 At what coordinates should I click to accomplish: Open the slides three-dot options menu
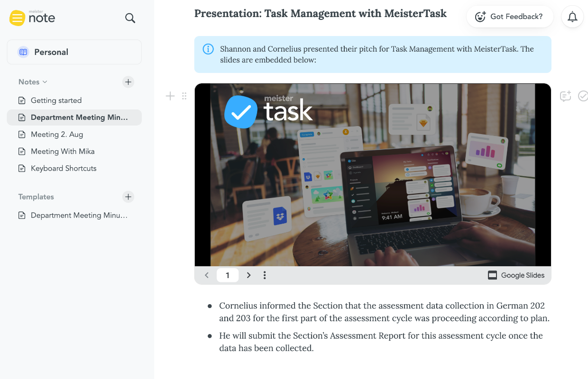[x=265, y=275]
